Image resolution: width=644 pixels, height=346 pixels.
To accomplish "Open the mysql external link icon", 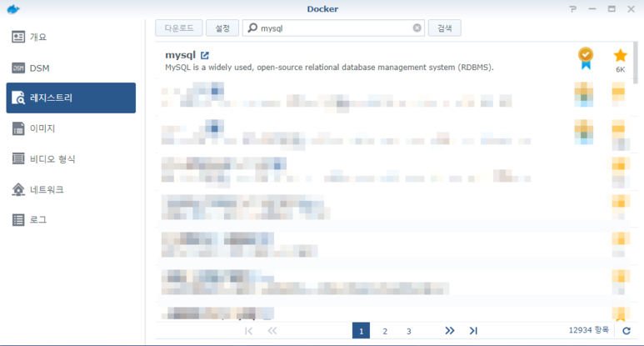I will [205, 55].
